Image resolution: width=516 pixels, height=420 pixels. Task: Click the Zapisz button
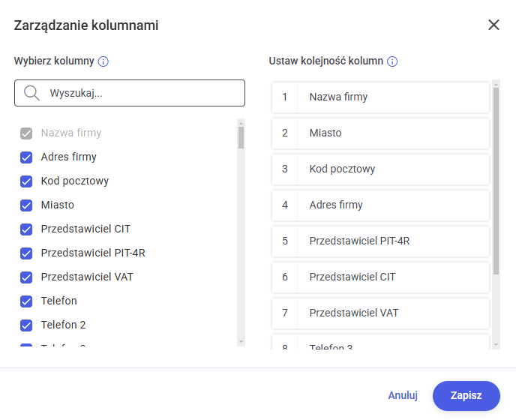(466, 396)
